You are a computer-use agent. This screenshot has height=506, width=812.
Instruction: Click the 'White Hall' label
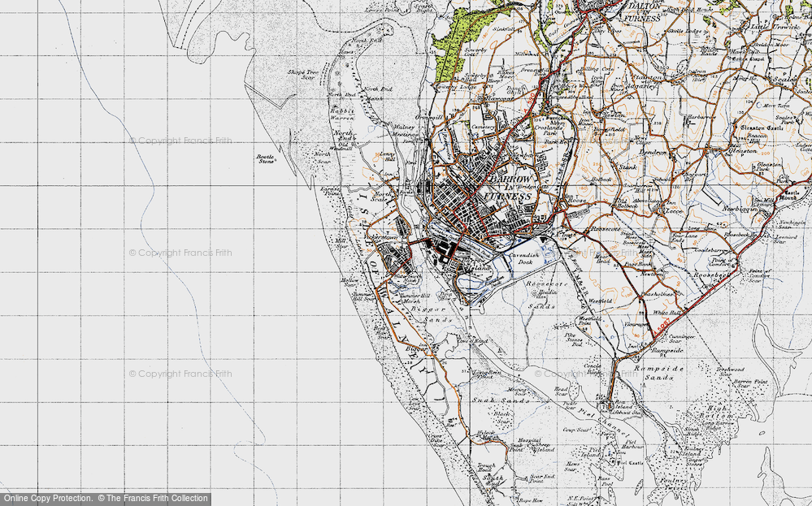pyautogui.click(x=666, y=313)
